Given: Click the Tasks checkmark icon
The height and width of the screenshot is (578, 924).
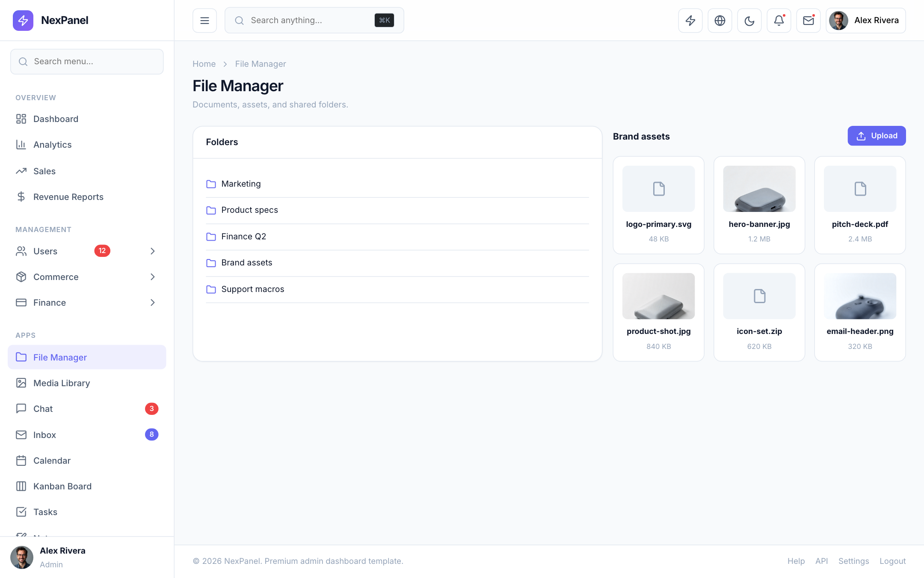Looking at the screenshot, I should coord(21,512).
